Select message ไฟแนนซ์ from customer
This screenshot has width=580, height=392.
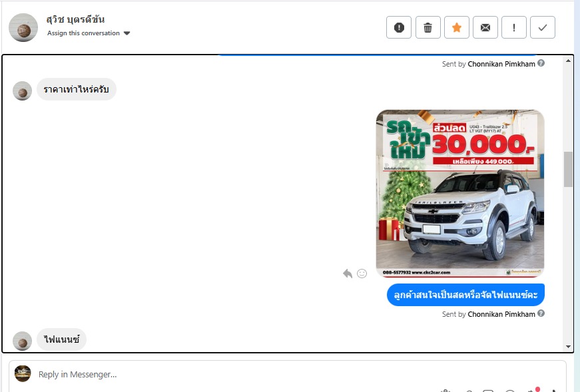[61, 339]
